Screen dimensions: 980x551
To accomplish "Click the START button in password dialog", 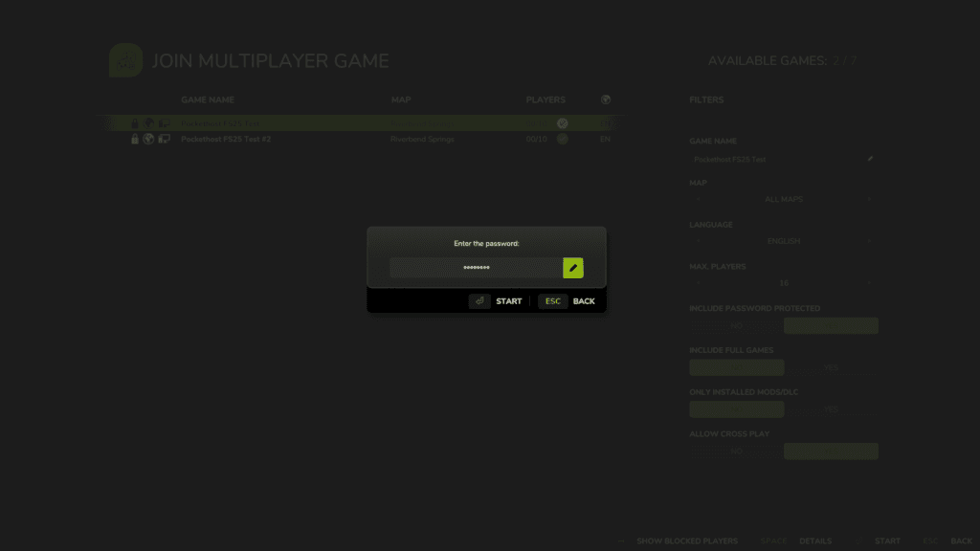I will click(509, 301).
